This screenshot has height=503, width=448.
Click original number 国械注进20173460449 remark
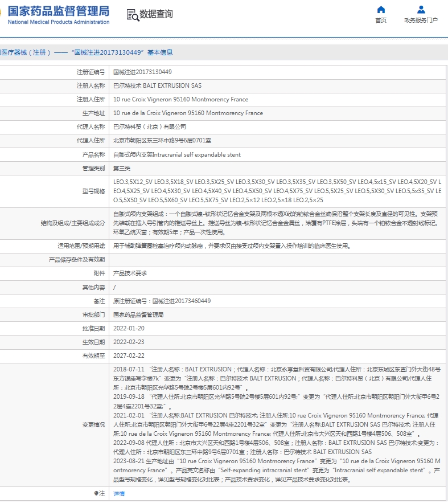162,301
